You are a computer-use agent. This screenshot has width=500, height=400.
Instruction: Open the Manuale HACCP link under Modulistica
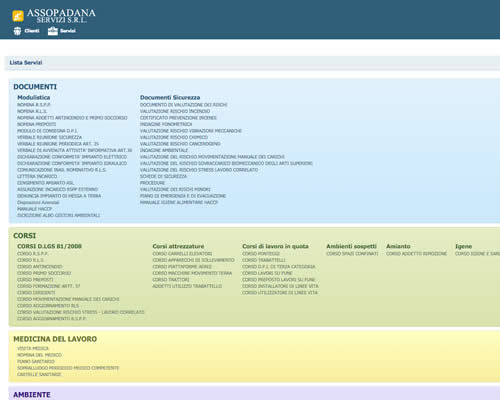[35, 209]
